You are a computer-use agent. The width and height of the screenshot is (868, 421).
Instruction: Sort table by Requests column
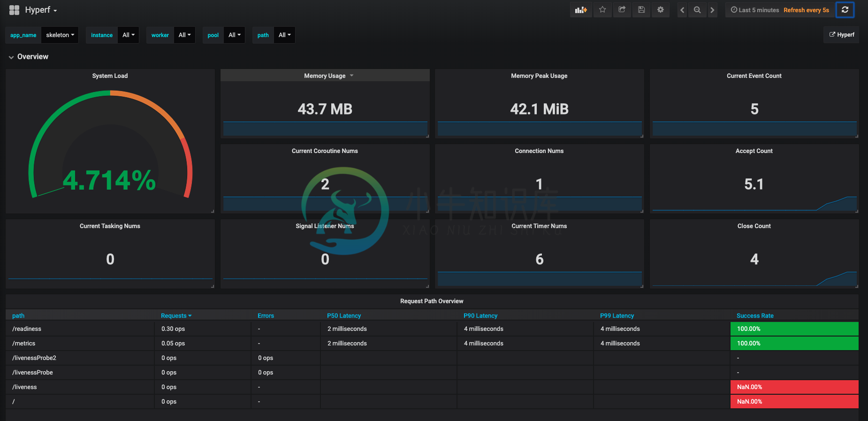click(x=176, y=316)
